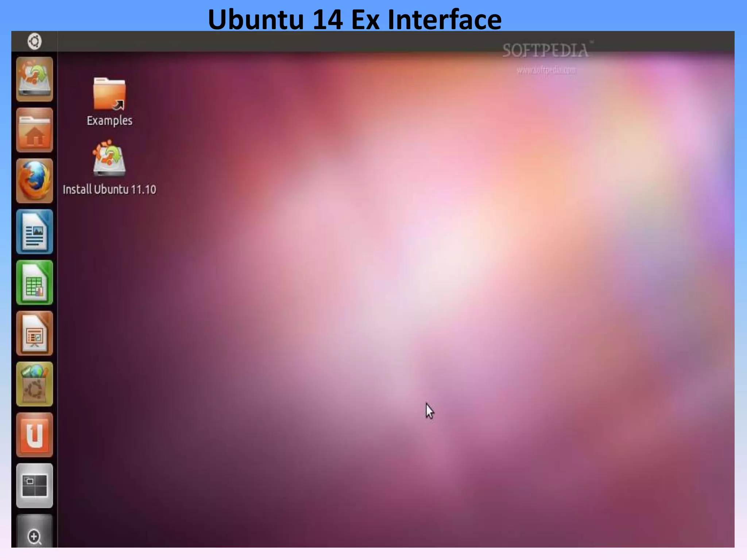Click the magnifier lens icon in launcher
The height and width of the screenshot is (560, 747).
[x=35, y=531]
